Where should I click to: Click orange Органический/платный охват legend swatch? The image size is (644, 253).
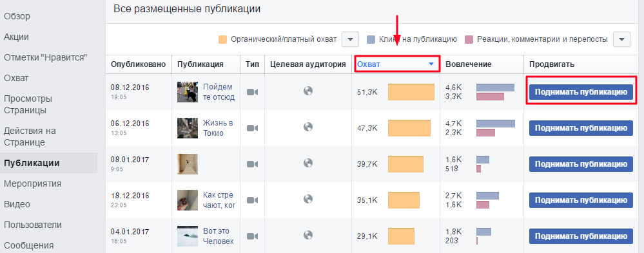[x=223, y=39]
